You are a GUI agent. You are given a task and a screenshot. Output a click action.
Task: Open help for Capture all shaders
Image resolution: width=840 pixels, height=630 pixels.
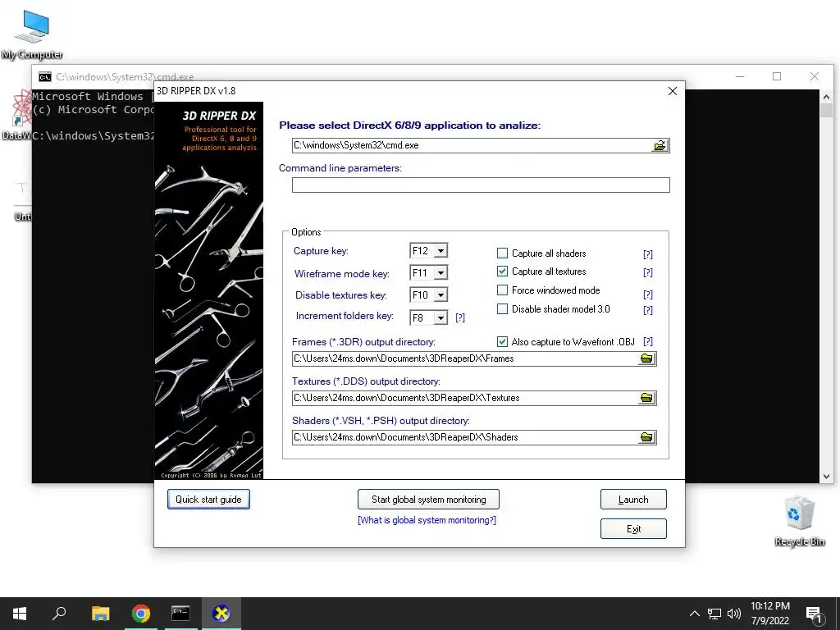(x=648, y=254)
